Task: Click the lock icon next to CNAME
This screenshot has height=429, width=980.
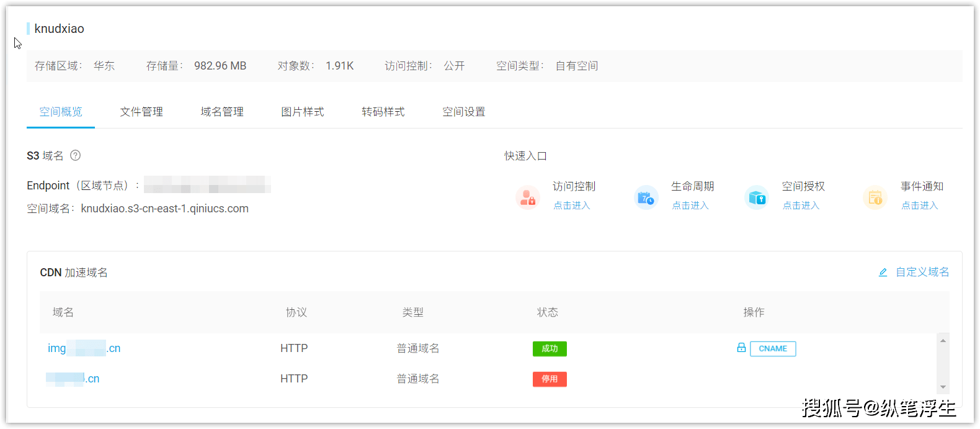Action: coord(741,348)
